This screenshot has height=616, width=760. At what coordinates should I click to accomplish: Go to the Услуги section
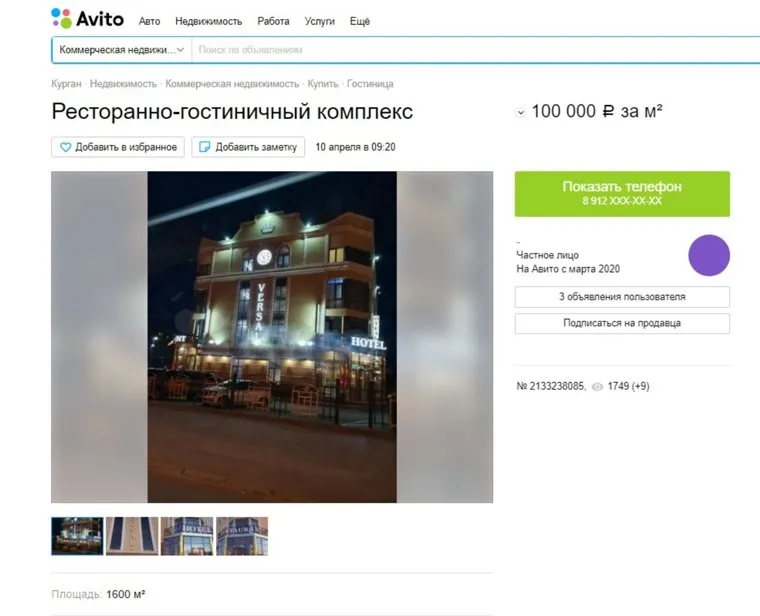click(319, 21)
